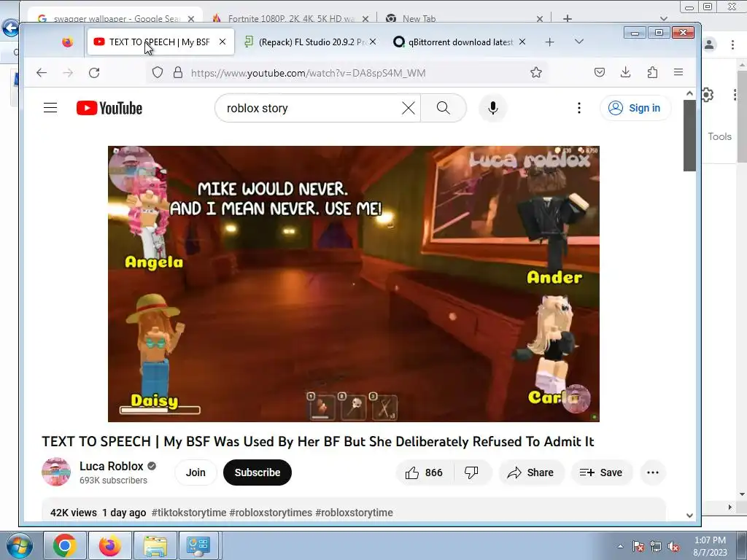Viewport: 747px width, 560px height.
Task: Show hidden tray icons arrow
Action: 620,546
